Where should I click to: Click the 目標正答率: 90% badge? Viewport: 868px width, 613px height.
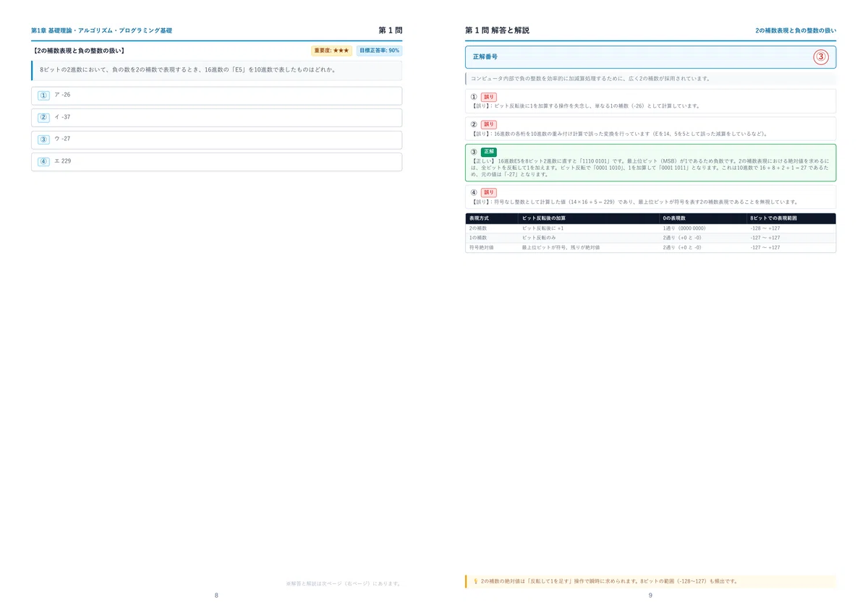point(379,51)
